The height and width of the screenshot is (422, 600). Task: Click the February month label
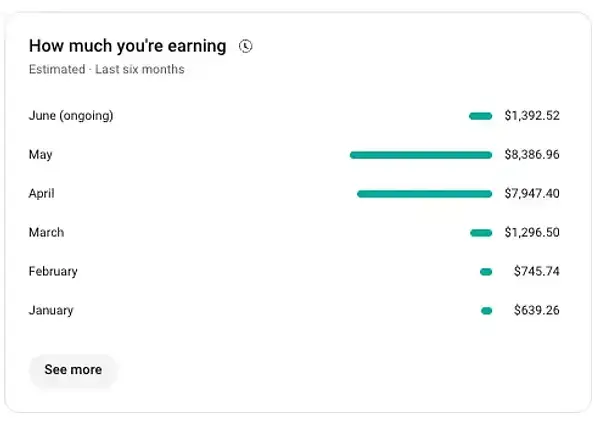(x=53, y=272)
